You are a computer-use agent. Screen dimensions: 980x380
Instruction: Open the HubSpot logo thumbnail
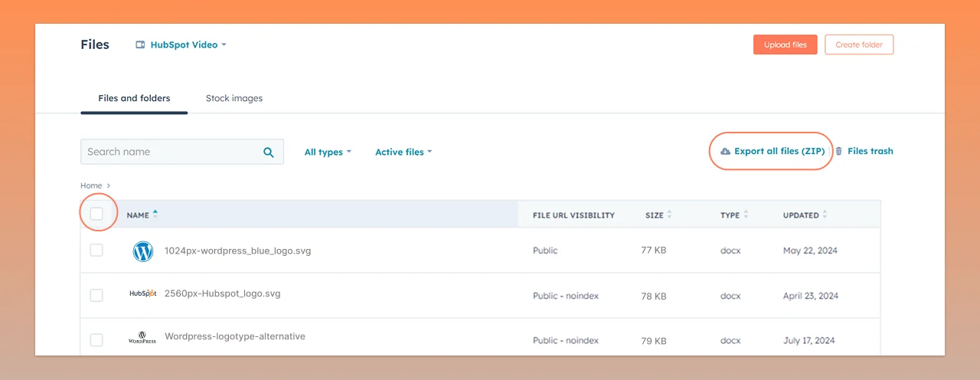click(x=142, y=293)
